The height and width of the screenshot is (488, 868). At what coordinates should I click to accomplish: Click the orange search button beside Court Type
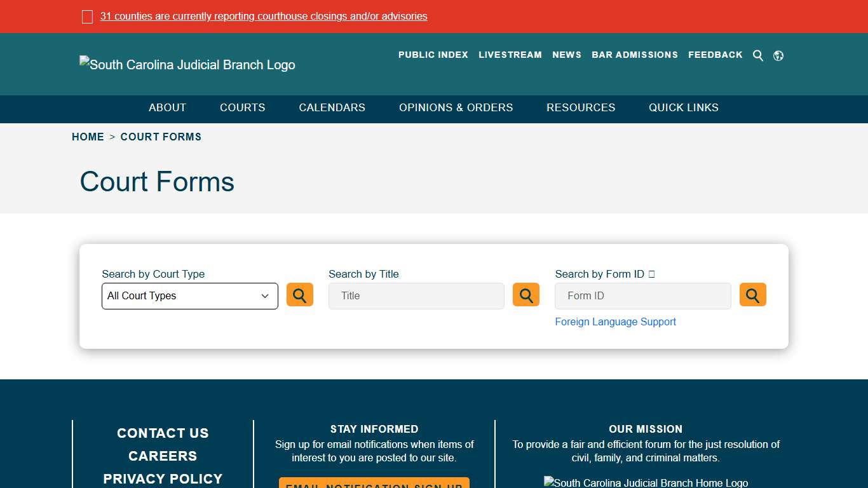299,294
